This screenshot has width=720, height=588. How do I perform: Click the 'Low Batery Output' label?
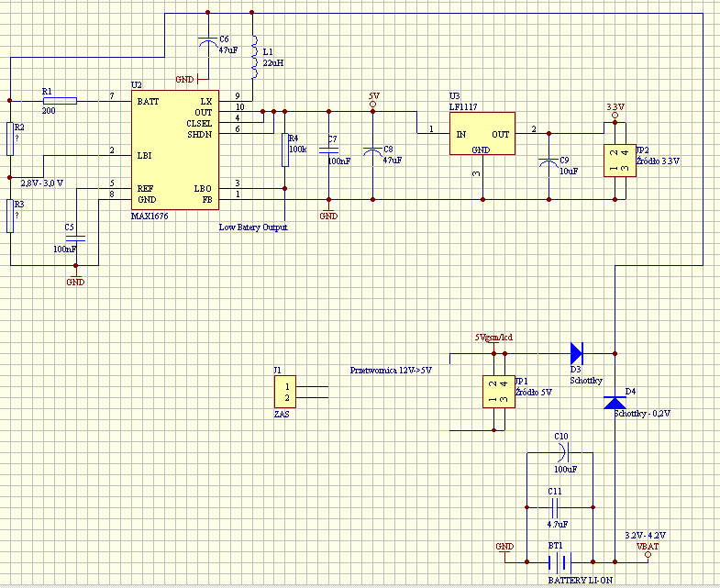pos(253,227)
